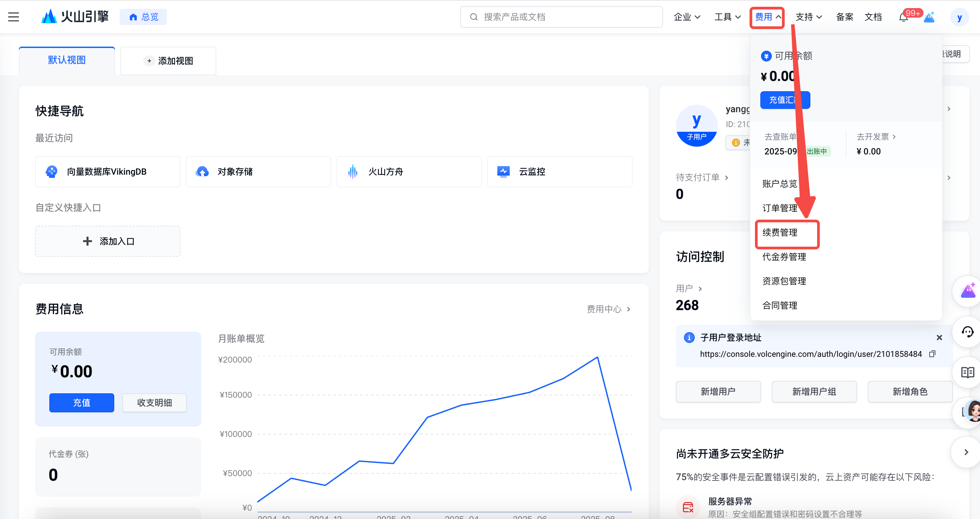Expand the 企业 dropdown menu
The image size is (980, 519).
[687, 17]
